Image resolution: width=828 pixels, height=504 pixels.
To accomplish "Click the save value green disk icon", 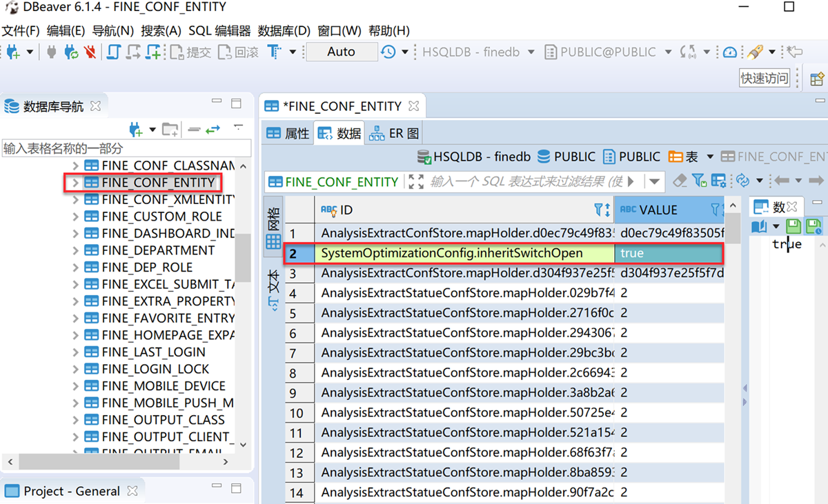I will (793, 226).
